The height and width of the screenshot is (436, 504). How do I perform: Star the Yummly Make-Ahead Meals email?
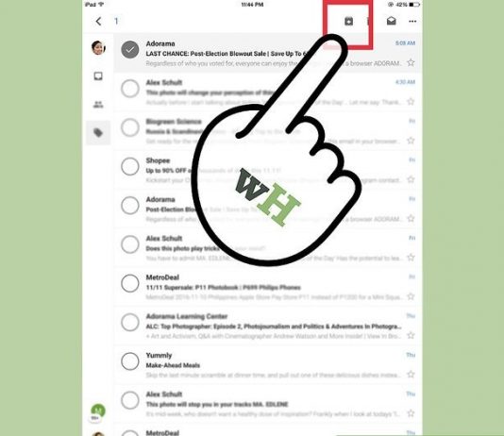click(411, 375)
